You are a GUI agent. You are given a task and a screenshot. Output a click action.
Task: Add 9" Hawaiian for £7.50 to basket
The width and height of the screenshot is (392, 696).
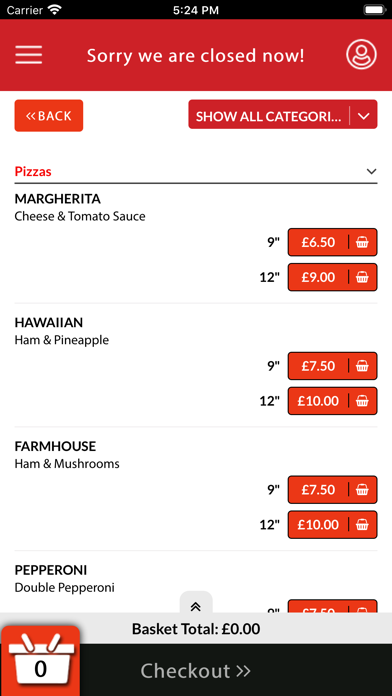pos(333,366)
